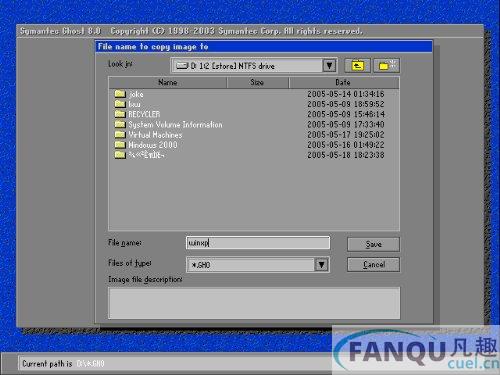500x375 pixels.
Task: Click date 2005-05-16 01:49:22
Action: [x=346, y=145]
